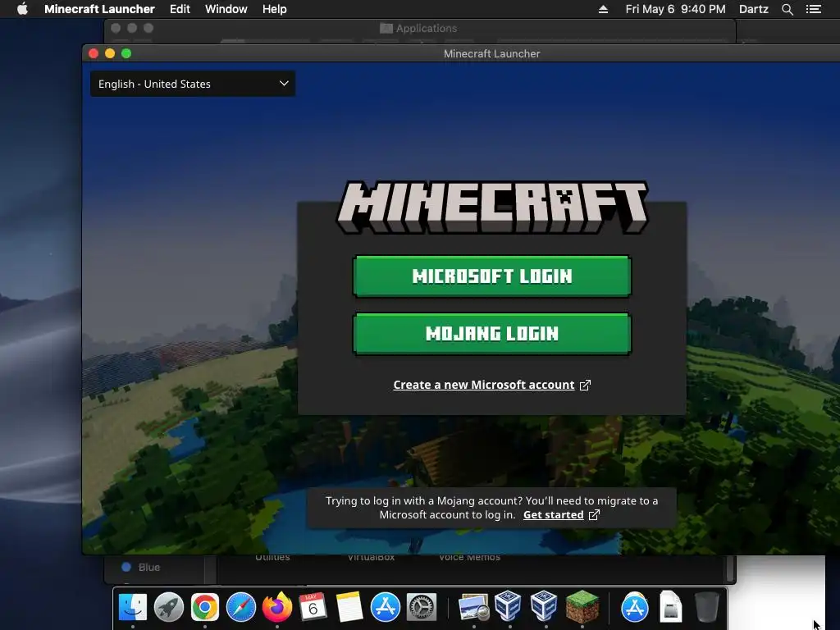Click the Minecraft logo image

coord(492,207)
